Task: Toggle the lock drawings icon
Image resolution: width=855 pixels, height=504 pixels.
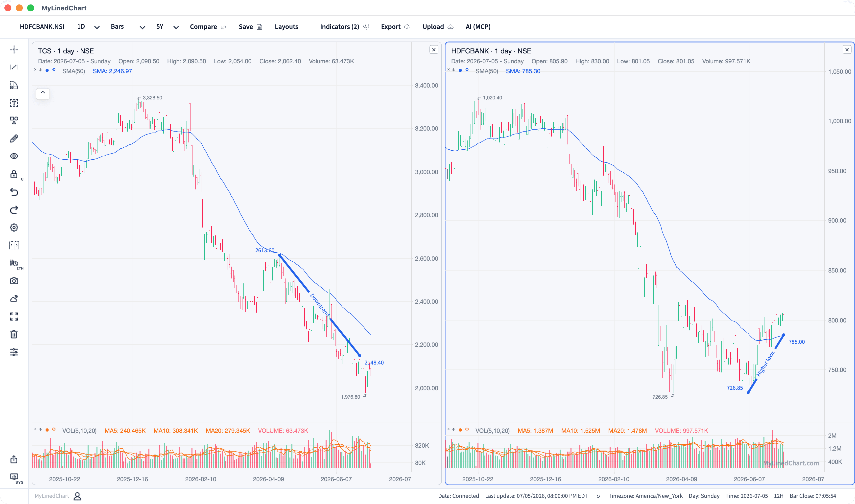Action: point(14,174)
